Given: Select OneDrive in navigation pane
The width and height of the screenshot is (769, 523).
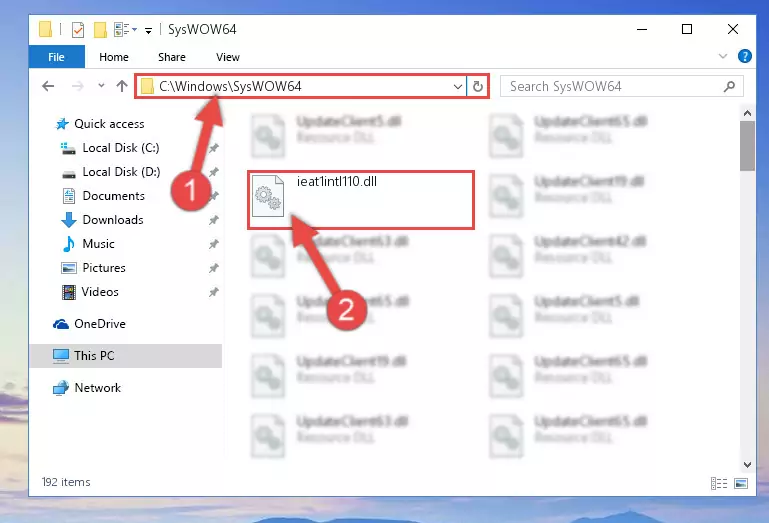Looking at the screenshot, I should 100,324.
